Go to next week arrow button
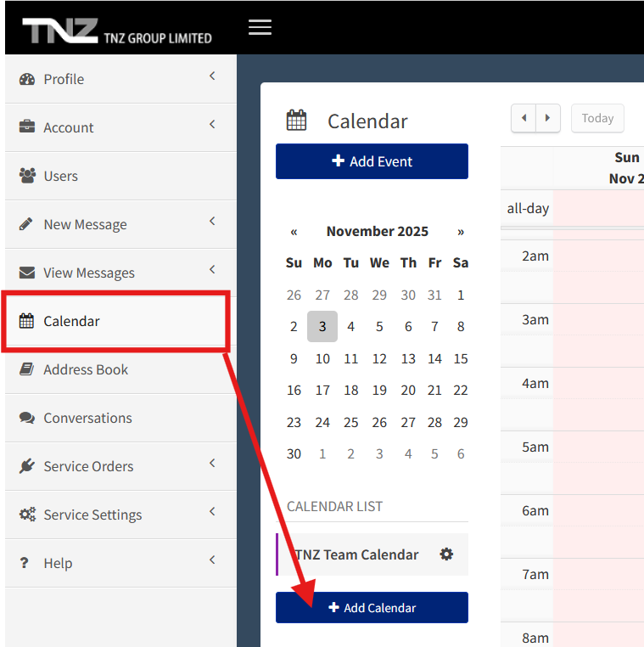The width and height of the screenshot is (644, 647). 548,118
